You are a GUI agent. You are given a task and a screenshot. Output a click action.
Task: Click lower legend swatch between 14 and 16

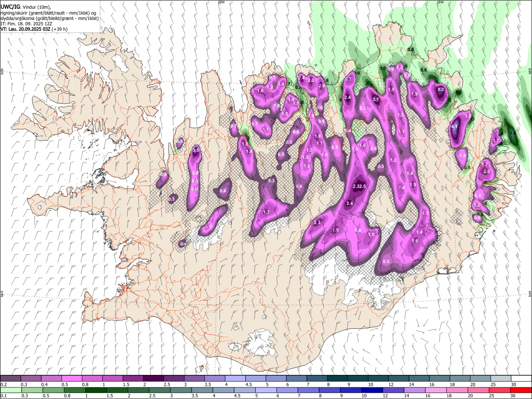coord(414,390)
